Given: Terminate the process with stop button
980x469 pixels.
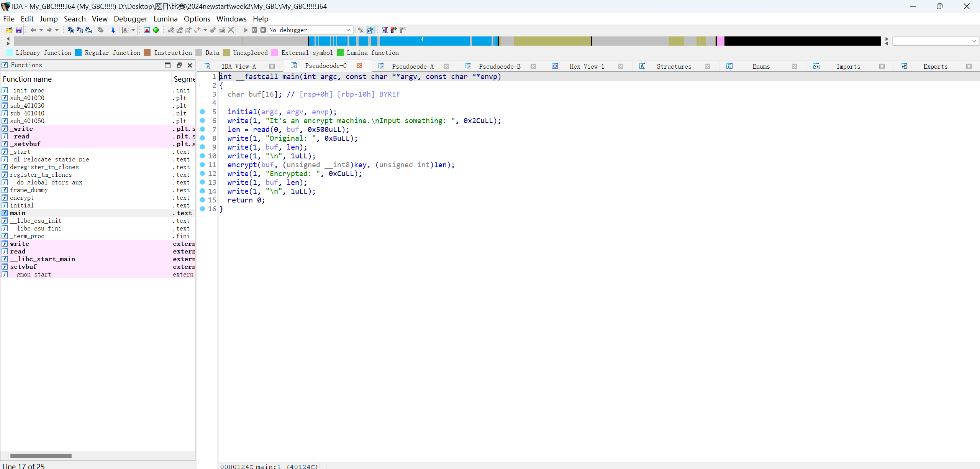Looking at the screenshot, I should [x=263, y=30].
